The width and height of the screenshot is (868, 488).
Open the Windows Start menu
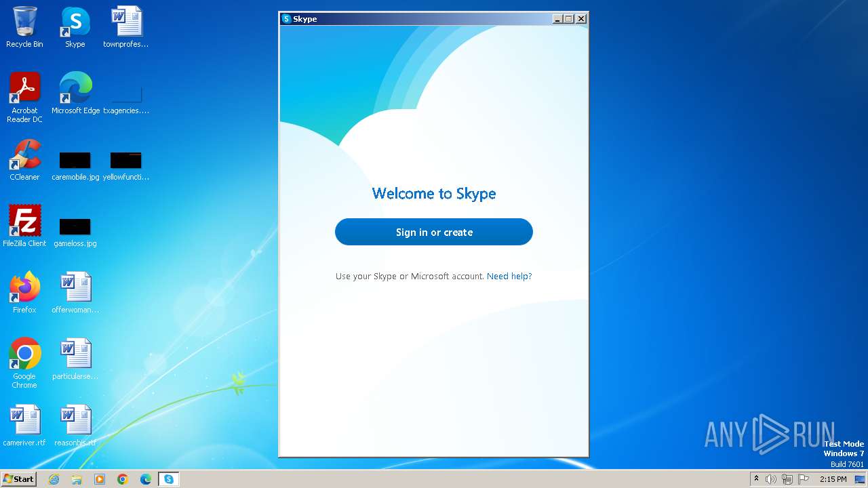click(19, 479)
